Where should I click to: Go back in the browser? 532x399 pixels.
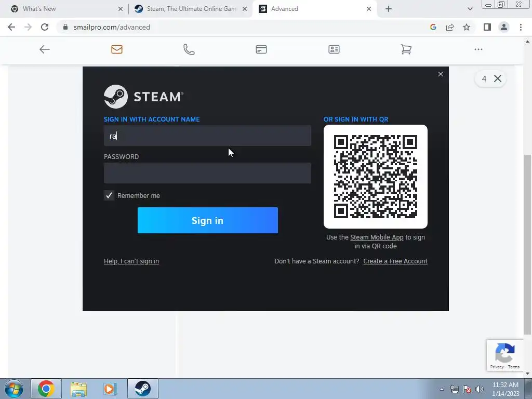[11, 27]
